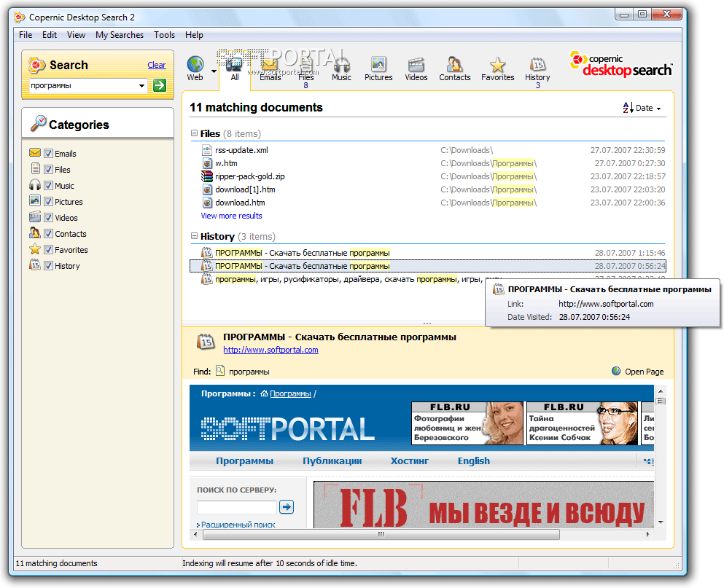Uncheck the Emails category checkbox
Screen dimensions: 724x588
coord(48,154)
